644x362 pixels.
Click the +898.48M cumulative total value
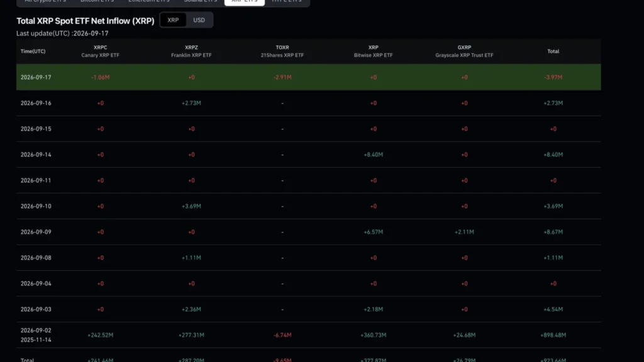pyautogui.click(x=553, y=335)
